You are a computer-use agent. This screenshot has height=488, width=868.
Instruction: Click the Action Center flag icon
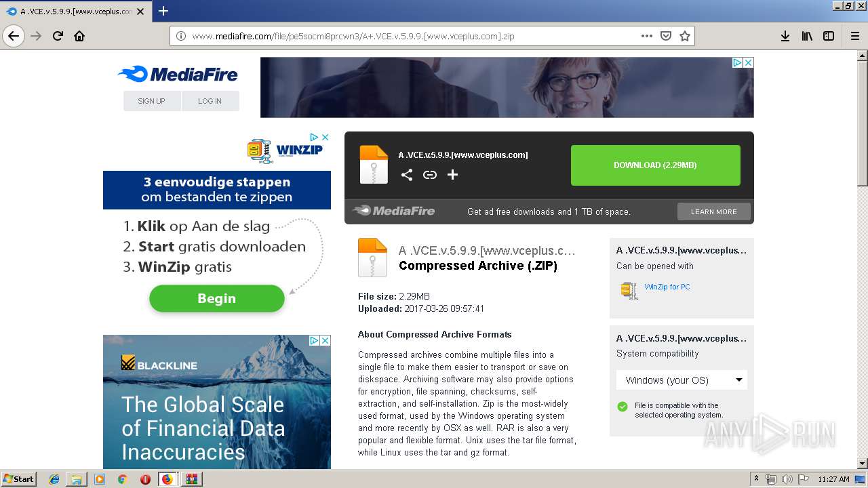[x=803, y=479]
